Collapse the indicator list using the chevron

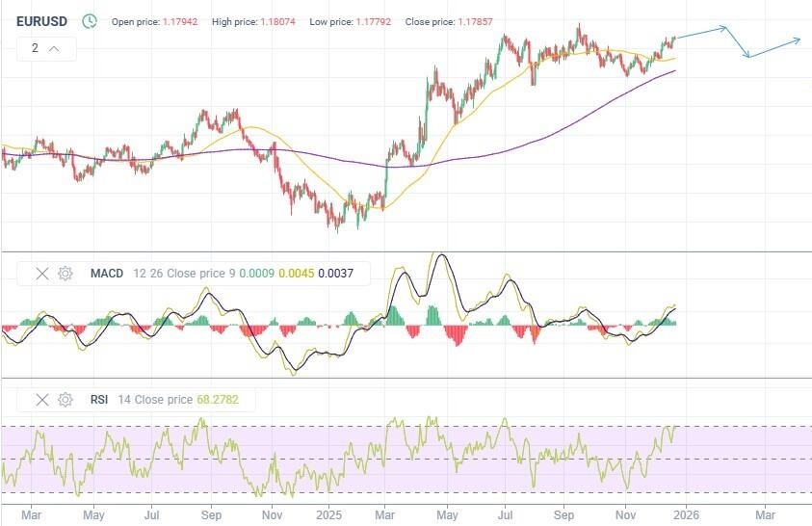tap(54, 48)
